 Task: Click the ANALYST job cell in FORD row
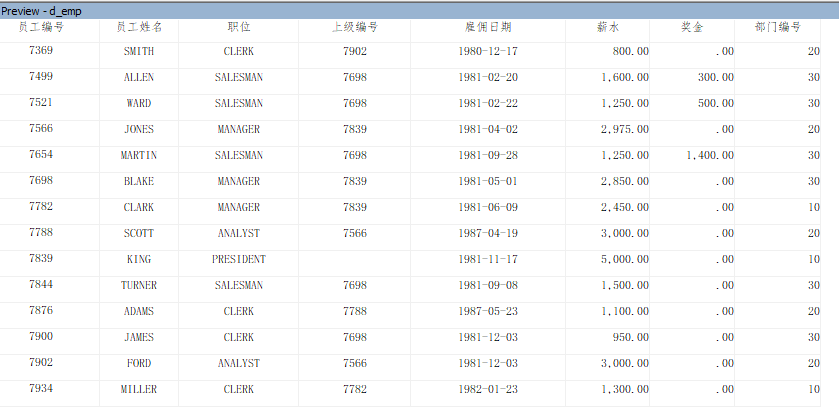239,364
